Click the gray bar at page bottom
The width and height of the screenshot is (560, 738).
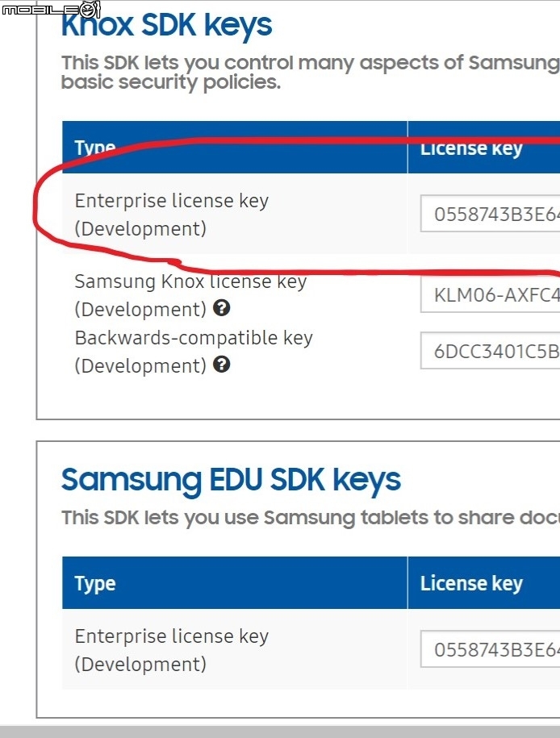[x=280, y=732]
